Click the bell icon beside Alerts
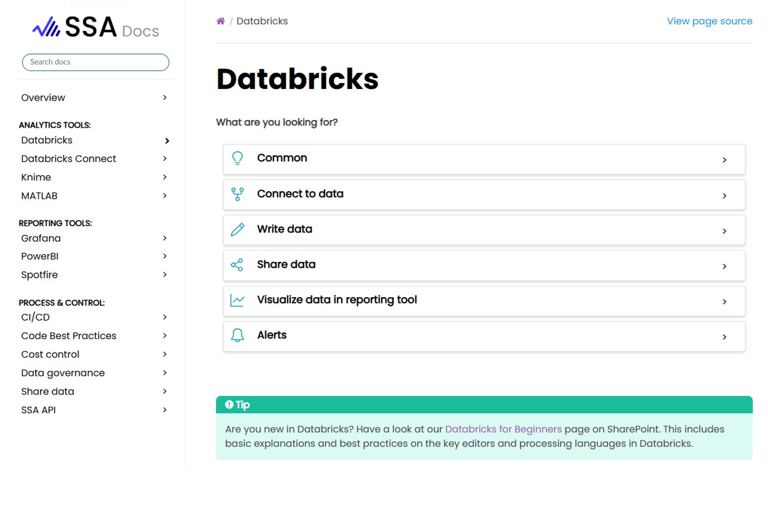 click(x=237, y=336)
